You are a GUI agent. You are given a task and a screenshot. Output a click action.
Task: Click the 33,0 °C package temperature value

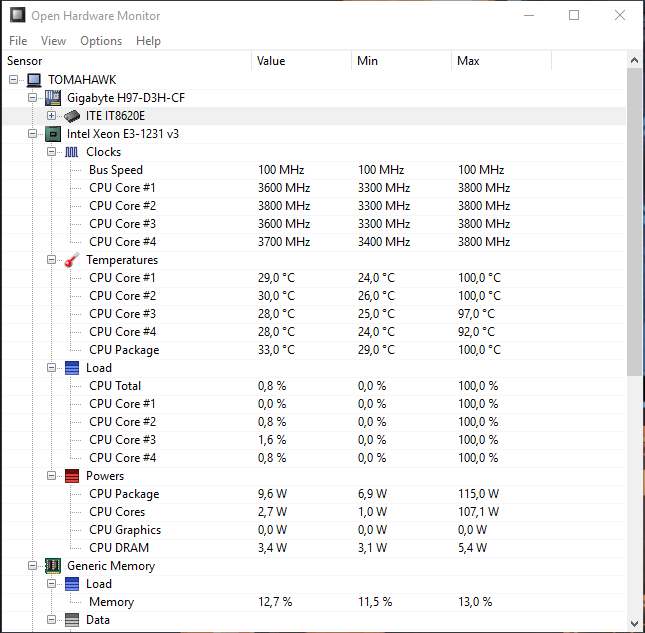[276, 350]
